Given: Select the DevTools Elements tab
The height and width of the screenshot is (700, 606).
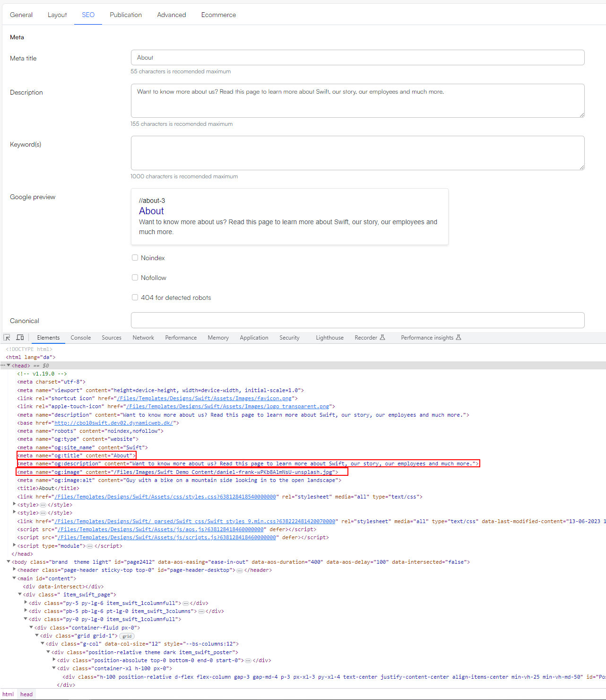Looking at the screenshot, I should 48,338.
